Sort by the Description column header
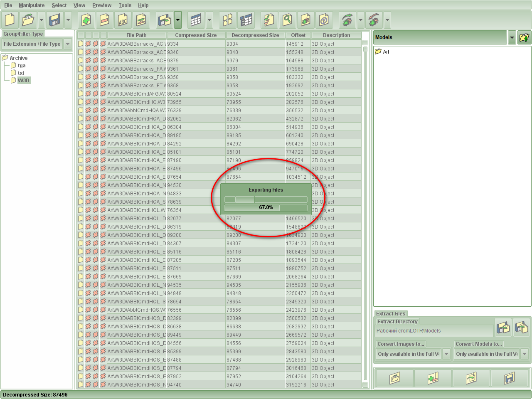This screenshot has width=532, height=399. (x=336, y=35)
